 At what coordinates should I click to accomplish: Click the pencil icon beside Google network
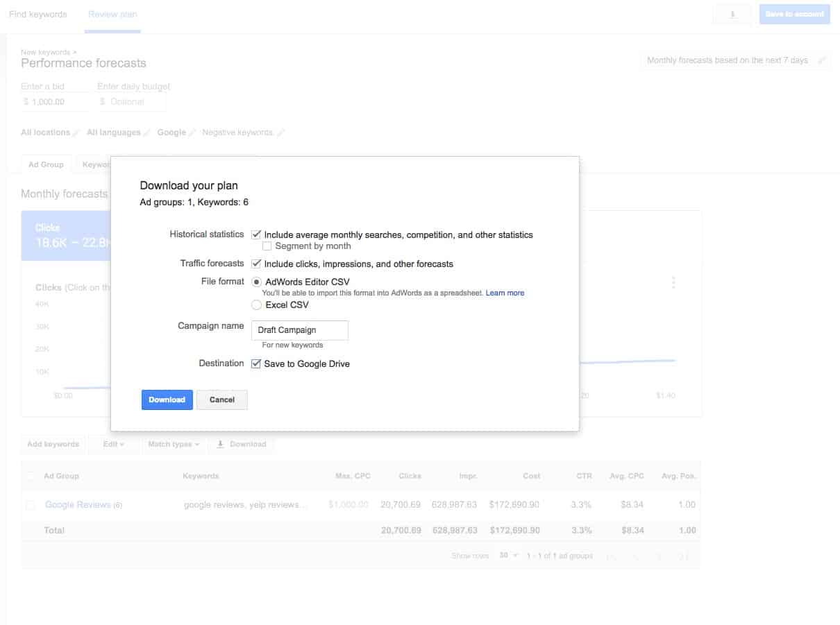(x=192, y=132)
